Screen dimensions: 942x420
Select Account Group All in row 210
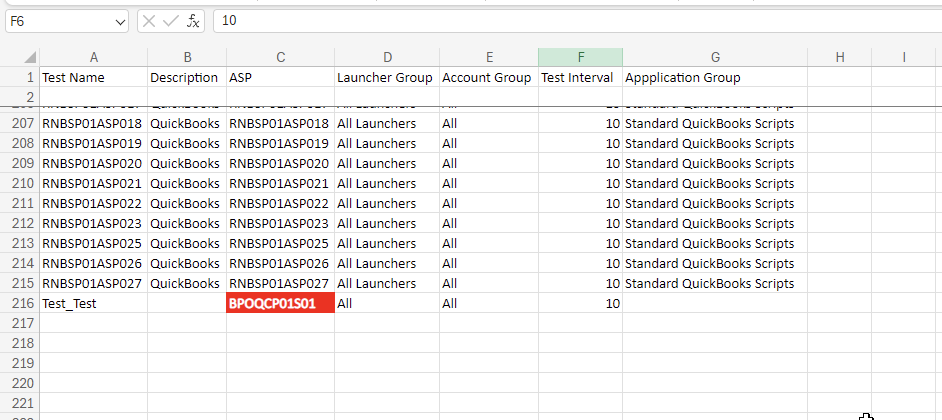[489, 183]
